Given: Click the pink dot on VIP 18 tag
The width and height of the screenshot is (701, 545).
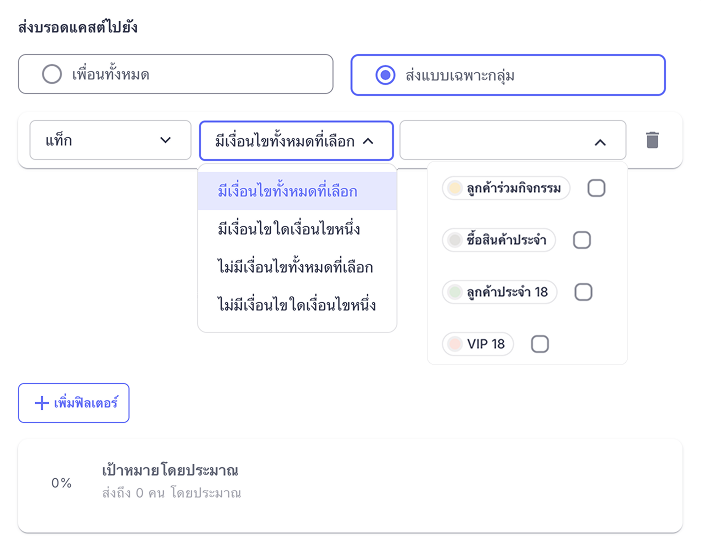Looking at the screenshot, I should point(455,344).
